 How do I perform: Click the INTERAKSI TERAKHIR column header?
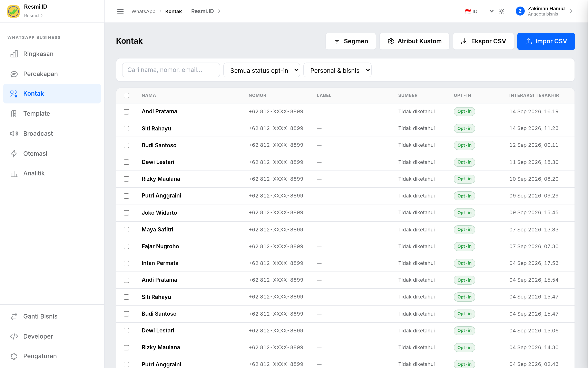pos(534,95)
